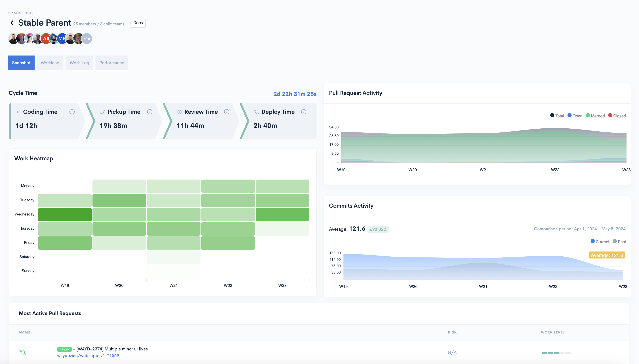
Task: Open waydevinc/web-app-v1 #1569 link
Action: click(x=88, y=356)
